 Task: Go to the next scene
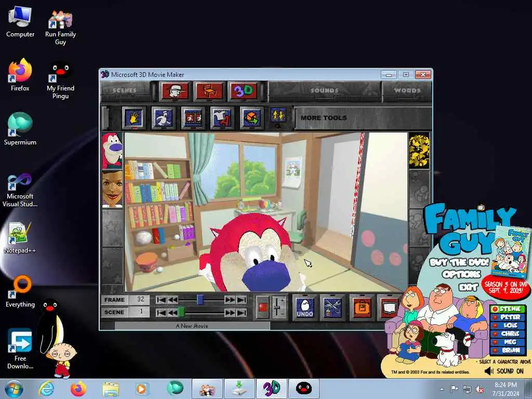click(x=230, y=312)
